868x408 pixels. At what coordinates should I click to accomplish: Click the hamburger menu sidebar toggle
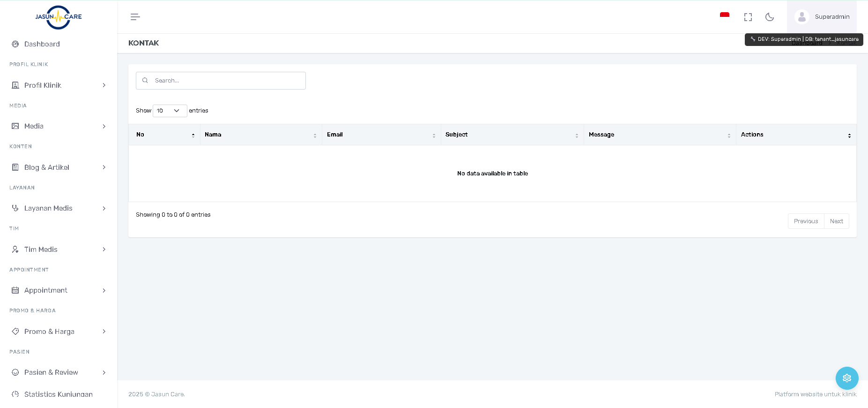(x=135, y=17)
